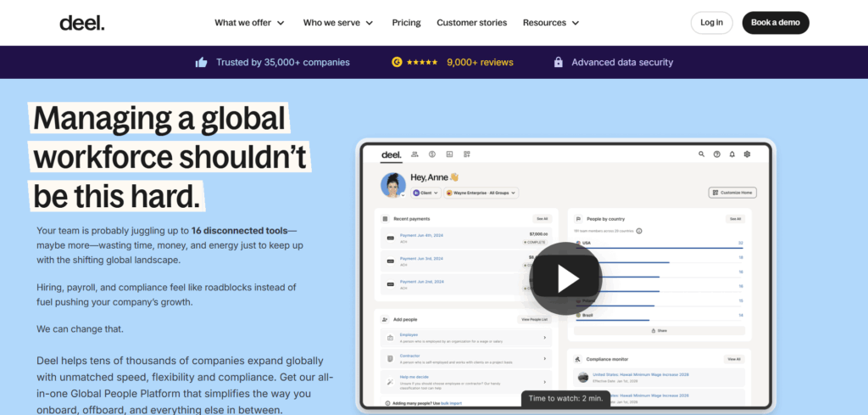Screen dimensions: 868x415
Task: Click the Contractor document icon
Action: pyautogui.click(x=390, y=359)
